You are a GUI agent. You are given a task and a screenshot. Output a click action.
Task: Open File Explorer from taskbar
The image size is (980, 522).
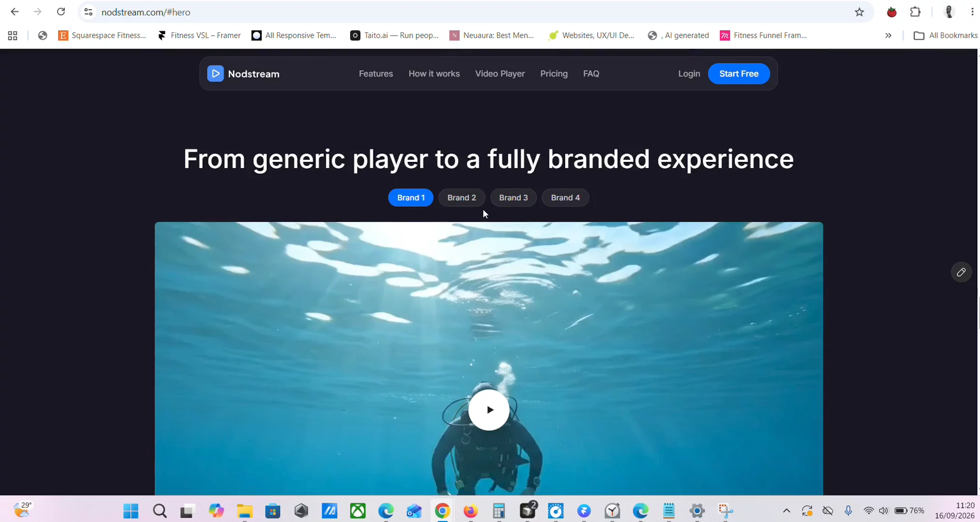pyautogui.click(x=244, y=511)
